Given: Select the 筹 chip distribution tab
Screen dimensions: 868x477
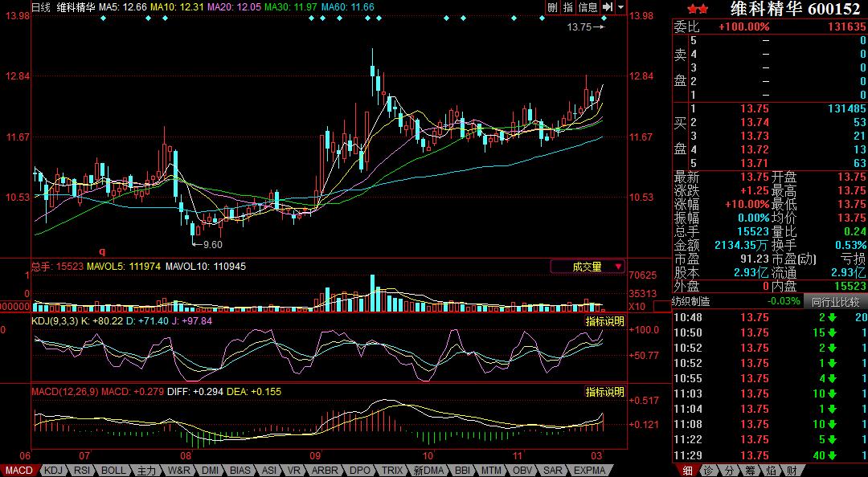Looking at the screenshot, I should coord(749,471).
